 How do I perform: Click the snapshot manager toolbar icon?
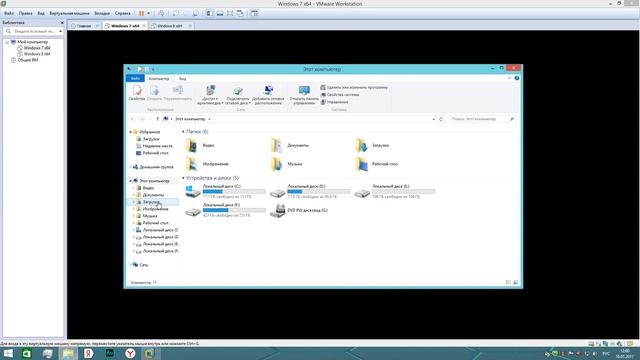click(x=196, y=13)
